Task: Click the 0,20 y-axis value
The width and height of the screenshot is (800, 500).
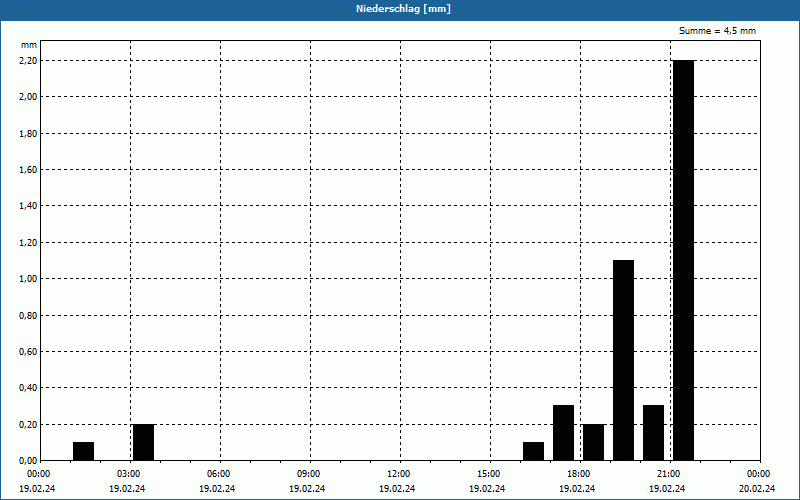Action: point(28,425)
